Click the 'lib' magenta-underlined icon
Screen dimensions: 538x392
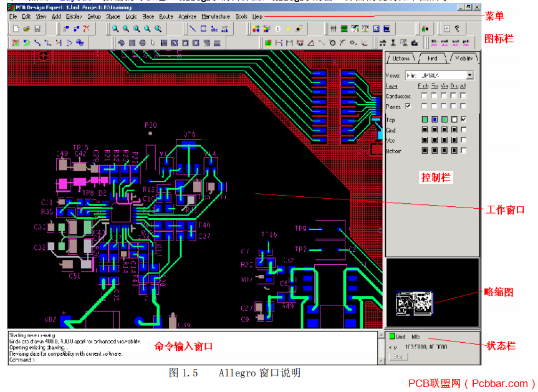click(434, 43)
